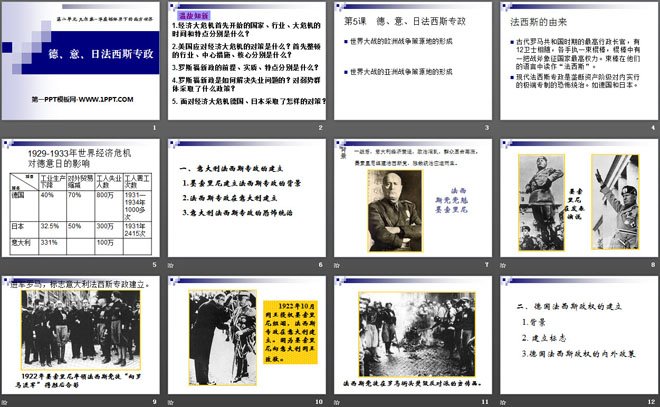660x407 pixels.
Task: Click the animation star icon under slide 6
Action: [x=170, y=265]
